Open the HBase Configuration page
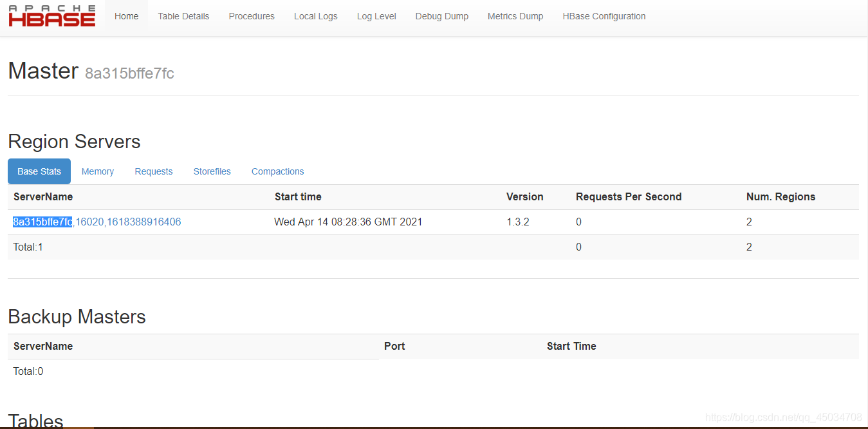 point(604,16)
